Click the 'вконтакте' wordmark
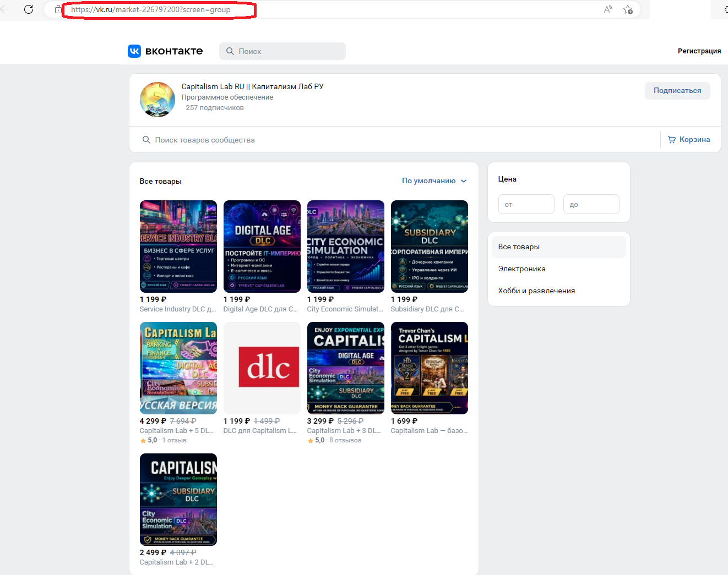The width and height of the screenshot is (728, 575). (174, 51)
